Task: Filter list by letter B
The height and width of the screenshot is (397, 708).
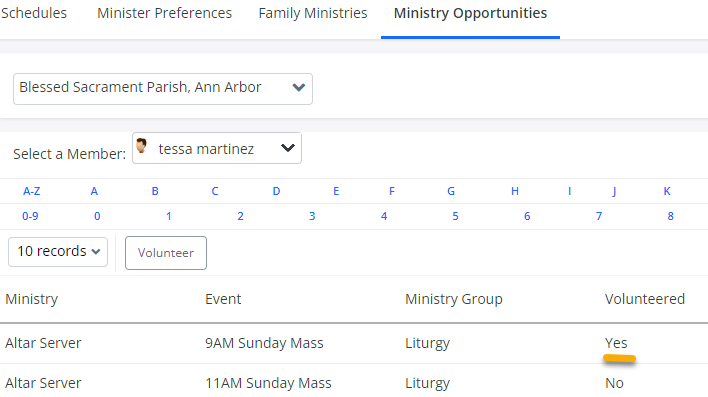Action: click(155, 191)
